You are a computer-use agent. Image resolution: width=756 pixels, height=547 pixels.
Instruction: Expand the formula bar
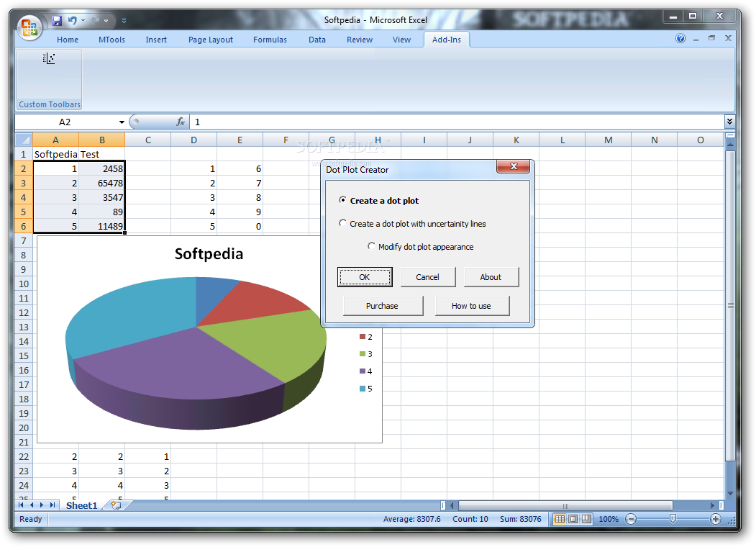click(x=729, y=122)
